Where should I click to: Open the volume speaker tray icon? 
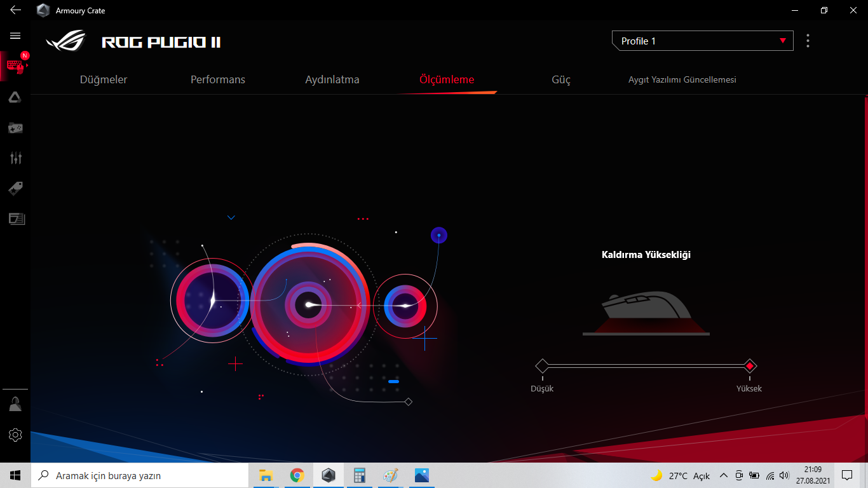[x=784, y=475]
